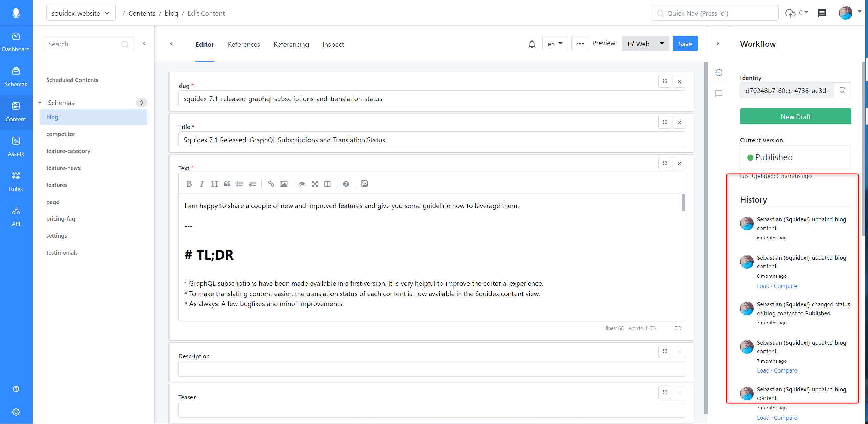This screenshot has height=424, width=868.
Task: Enter fullscreen mode for the Text editor
Action: pos(315,184)
